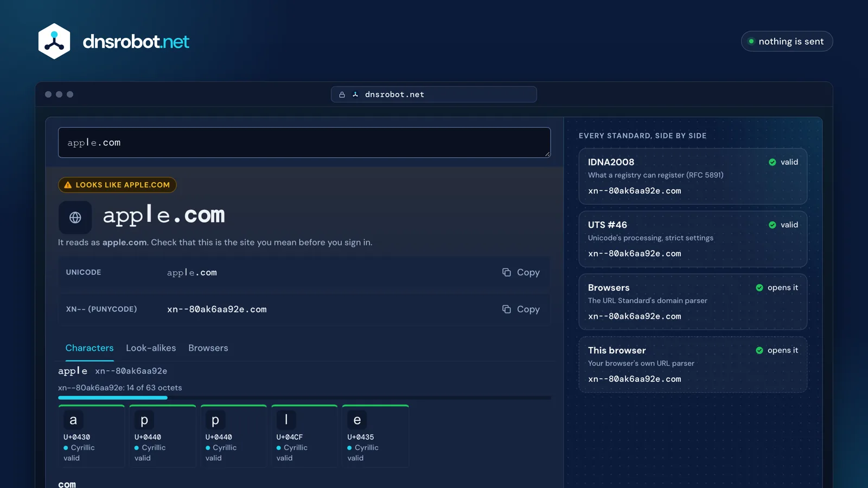Click the green check icon on Browsers card

[x=759, y=288]
